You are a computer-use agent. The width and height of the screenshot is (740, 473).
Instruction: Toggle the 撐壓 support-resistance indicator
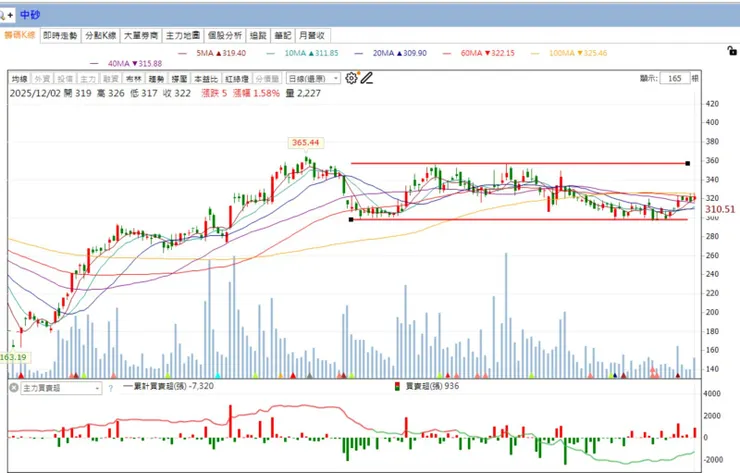tap(179, 78)
